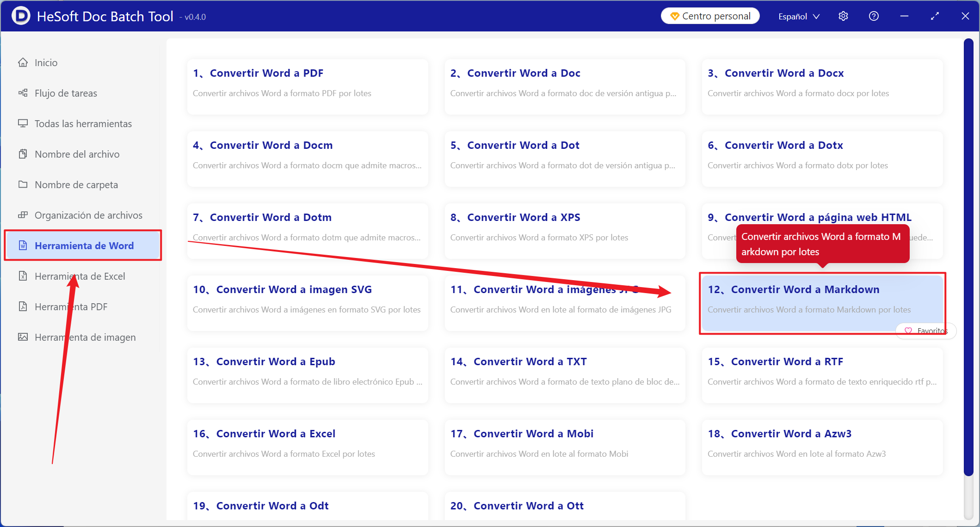Click text 'Convertir archivos Word a formato XPS por lotes'
The height and width of the screenshot is (527, 980).
point(539,238)
